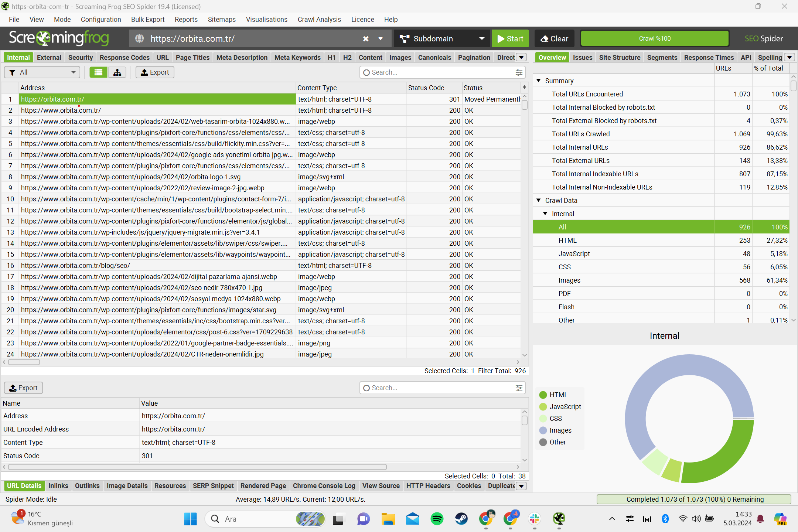Screen dimensions: 798x532
Task: Select the blog/seo URL row
Action: (x=260, y=265)
